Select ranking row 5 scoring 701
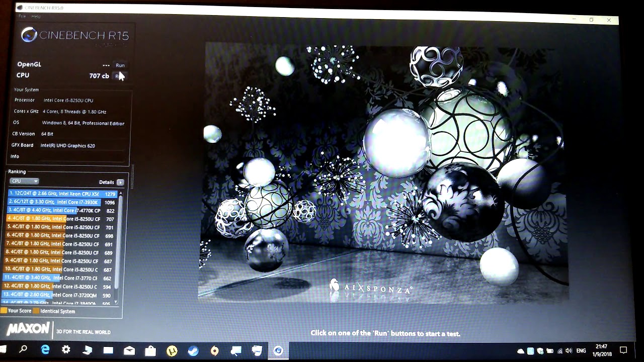644x362 pixels. (59, 227)
